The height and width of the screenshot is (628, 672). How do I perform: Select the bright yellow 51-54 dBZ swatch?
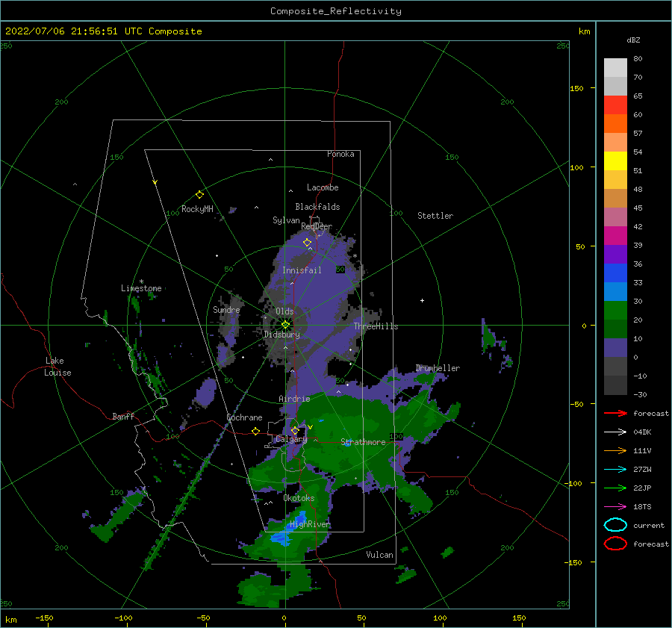pos(615,161)
